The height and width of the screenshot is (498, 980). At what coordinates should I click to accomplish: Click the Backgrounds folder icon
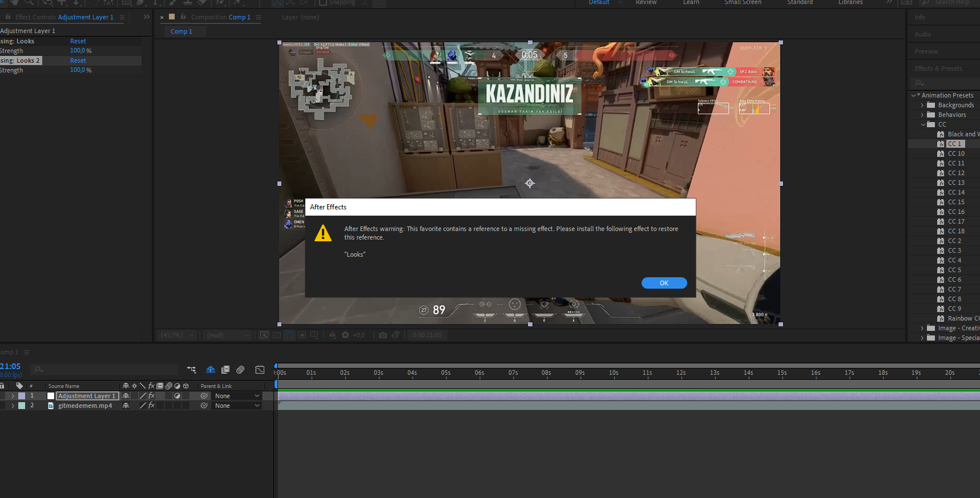coord(931,105)
